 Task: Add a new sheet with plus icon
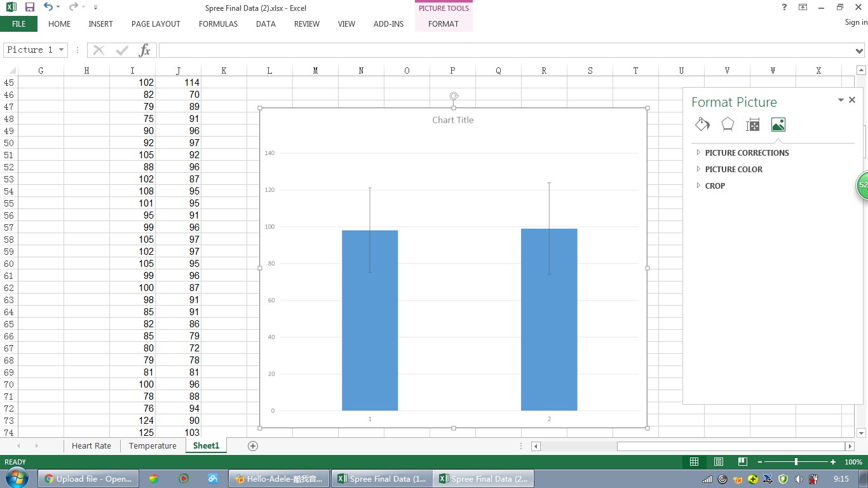coord(252,446)
